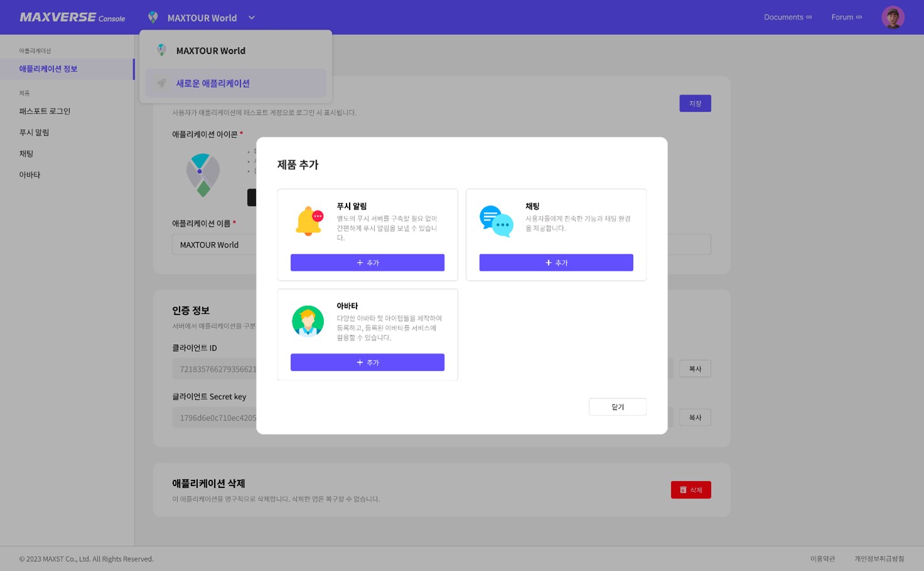The image size is (924, 571).
Task: Add the 아바타 product
Action: (x=367, y=362)
